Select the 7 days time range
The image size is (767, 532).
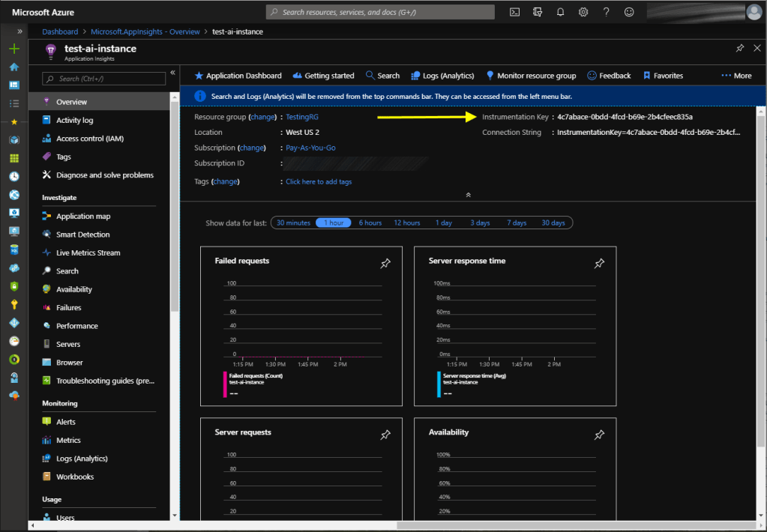pyautogui.click(x=516, y=223)
